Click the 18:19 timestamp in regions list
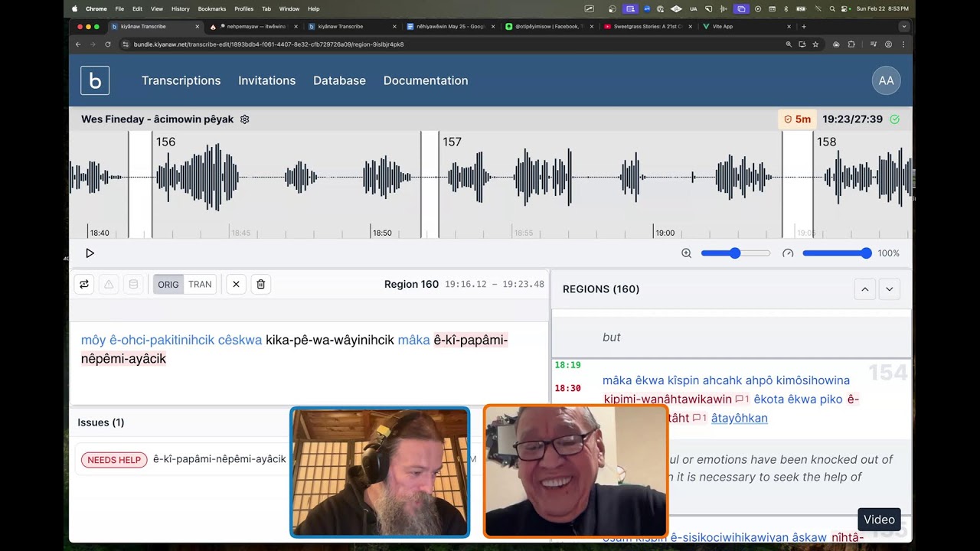This screenshot has height=551, width=980. coord(567,365)
